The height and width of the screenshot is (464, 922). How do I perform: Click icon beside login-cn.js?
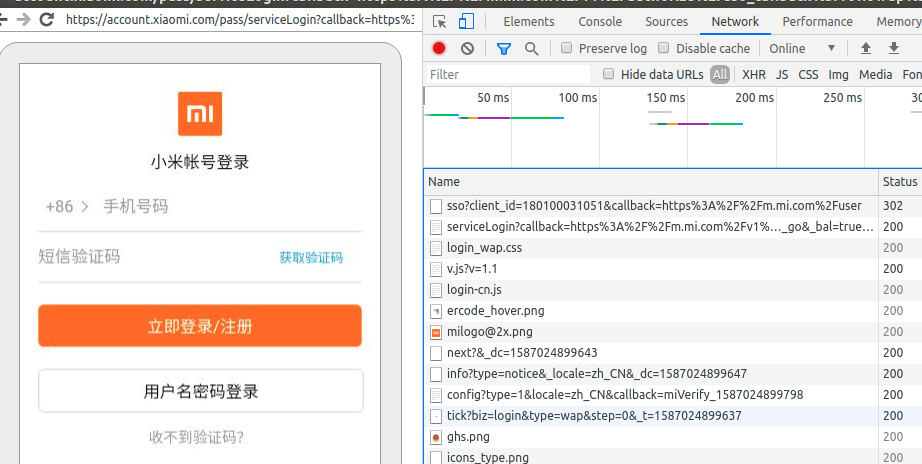[436, 290]
